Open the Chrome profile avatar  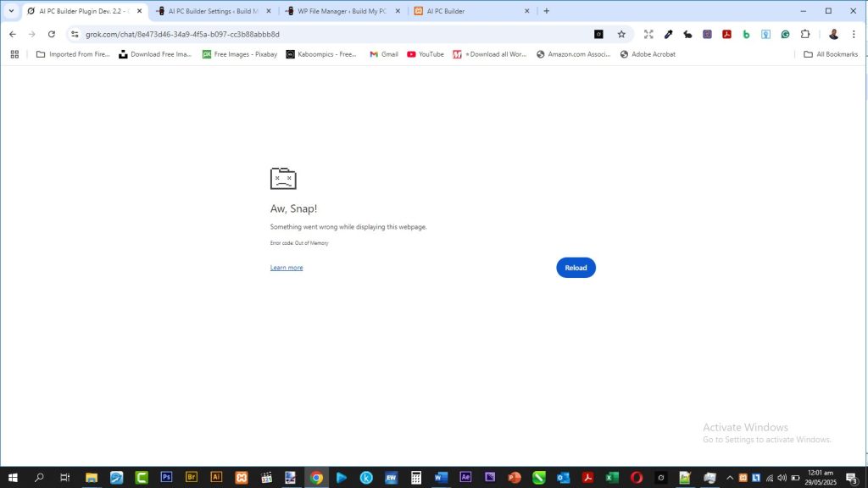(834, 34)
